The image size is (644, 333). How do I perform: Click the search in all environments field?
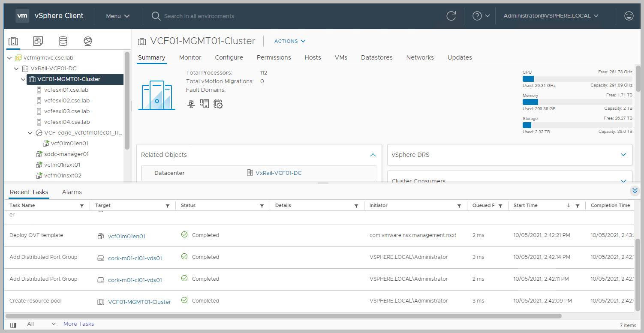tap(199, 16)
